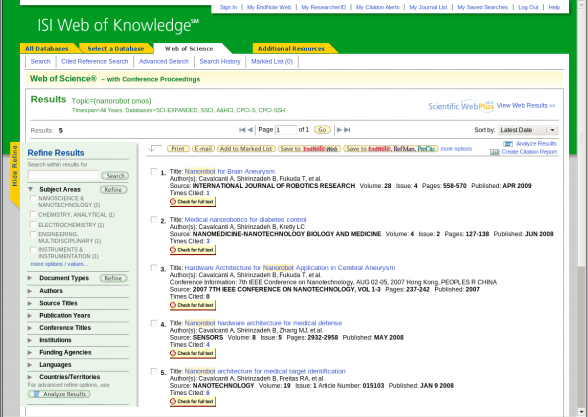Click the Create Citation Report chart icon
The width and height of the screenshot is (588, 417).
coord(495,152)
